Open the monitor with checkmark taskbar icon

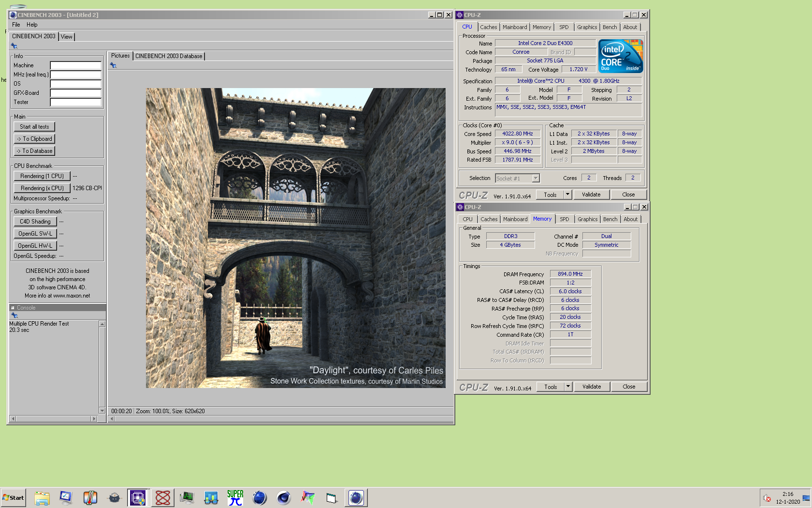click(x=66, y=498)
